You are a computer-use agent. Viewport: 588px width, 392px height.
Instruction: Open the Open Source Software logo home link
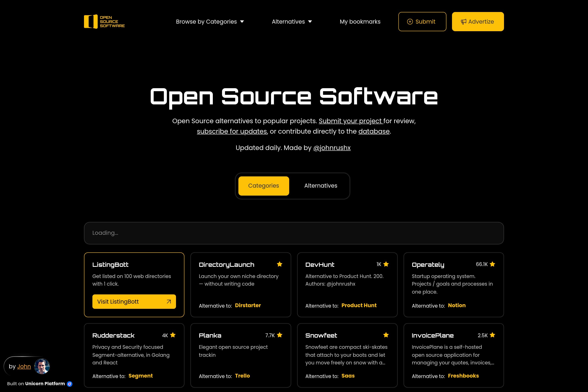[104, 22]
